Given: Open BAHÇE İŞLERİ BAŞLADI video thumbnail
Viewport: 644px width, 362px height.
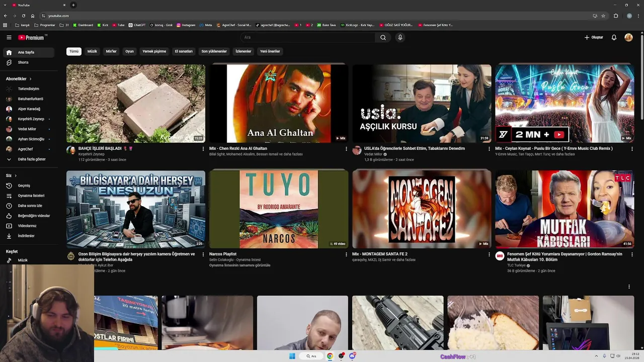Looking at the screenshot, I should pyautogui.click(x=136, y=104).
